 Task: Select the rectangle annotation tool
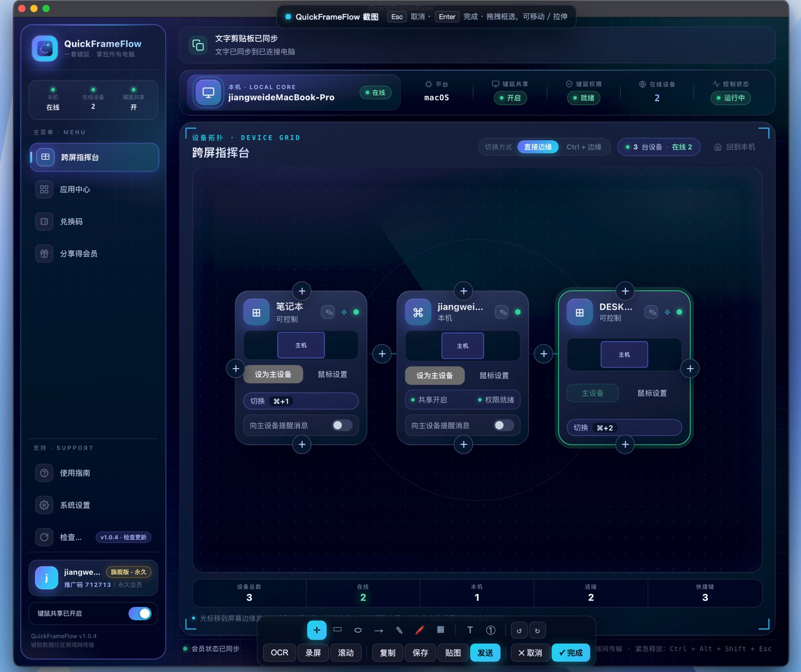coord(338,630)
